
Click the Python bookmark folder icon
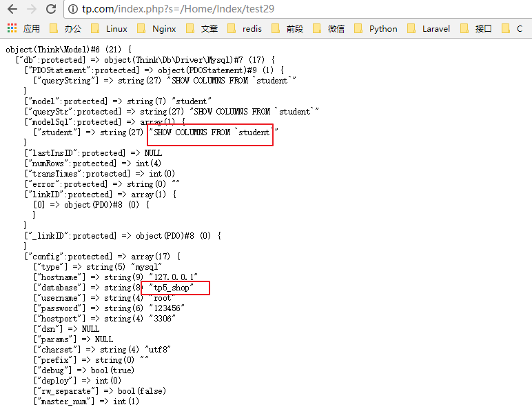point(359,28)
